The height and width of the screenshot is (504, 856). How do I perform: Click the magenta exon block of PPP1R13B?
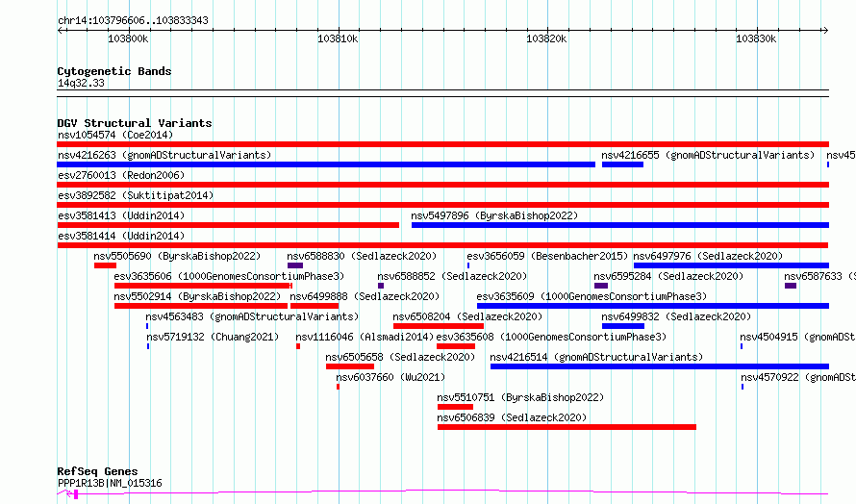(x=76, y=494)
